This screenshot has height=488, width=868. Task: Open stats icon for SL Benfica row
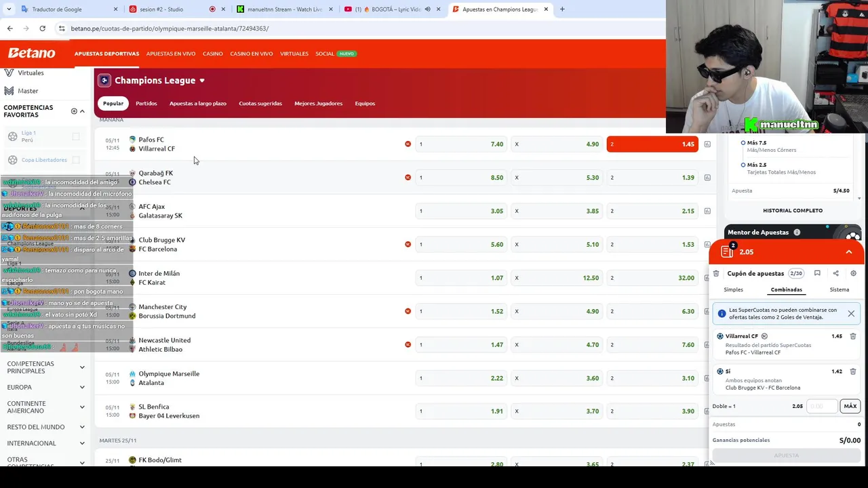707,411
